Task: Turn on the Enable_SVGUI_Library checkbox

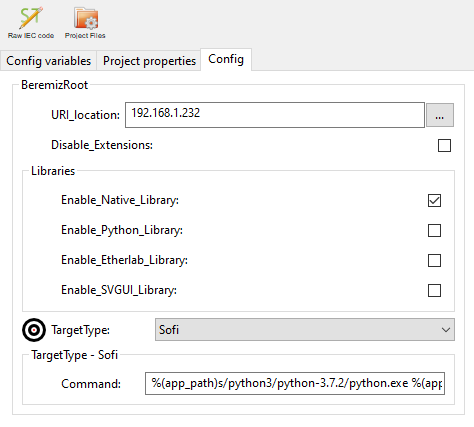Action: coord(434,290)
